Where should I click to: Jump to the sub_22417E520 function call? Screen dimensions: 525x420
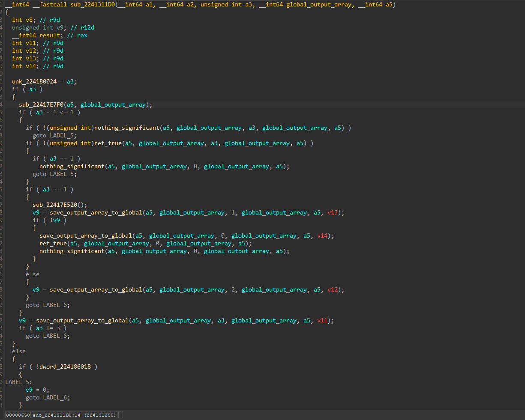55,205
